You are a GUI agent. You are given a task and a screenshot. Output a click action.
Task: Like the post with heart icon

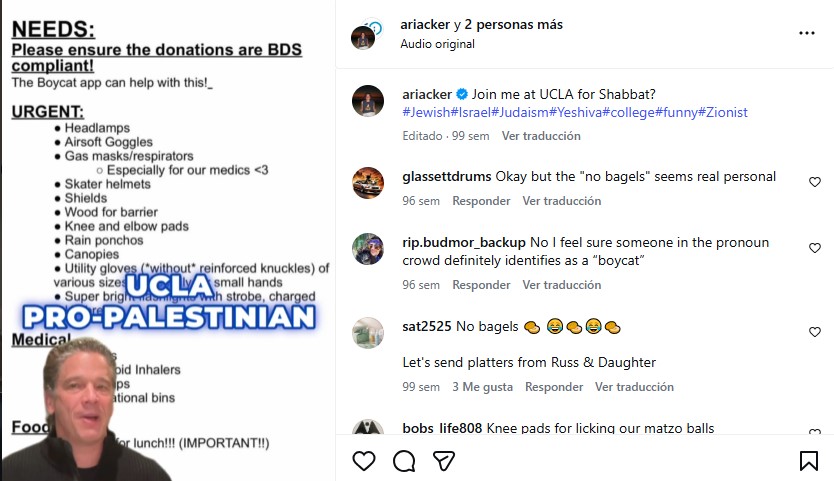tap(364, 461)
